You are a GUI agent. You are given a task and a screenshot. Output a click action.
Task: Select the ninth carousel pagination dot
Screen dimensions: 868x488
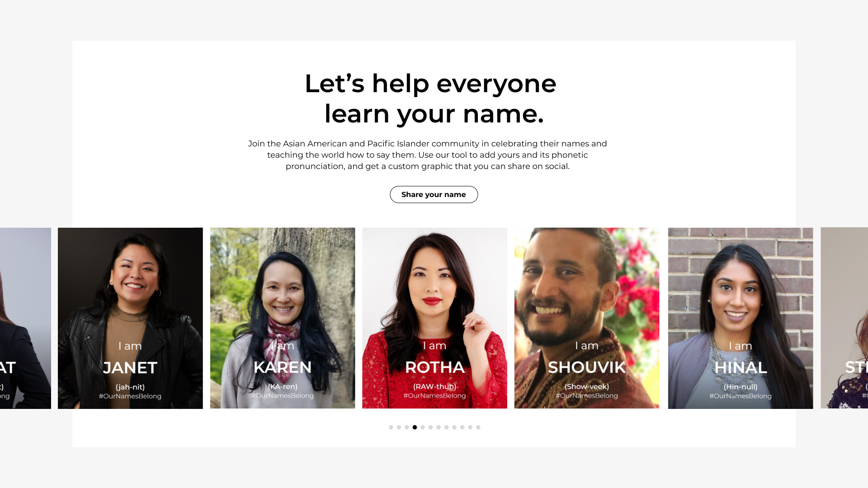454,427
